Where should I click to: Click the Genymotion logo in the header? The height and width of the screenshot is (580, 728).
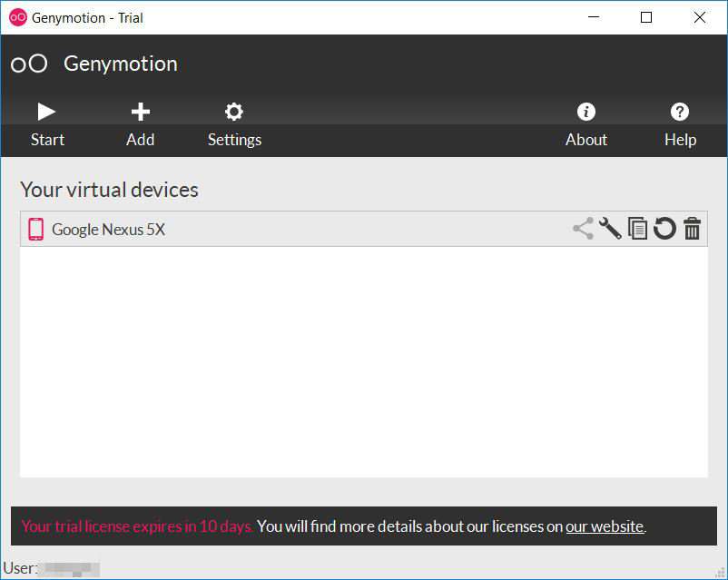point(29,64)
